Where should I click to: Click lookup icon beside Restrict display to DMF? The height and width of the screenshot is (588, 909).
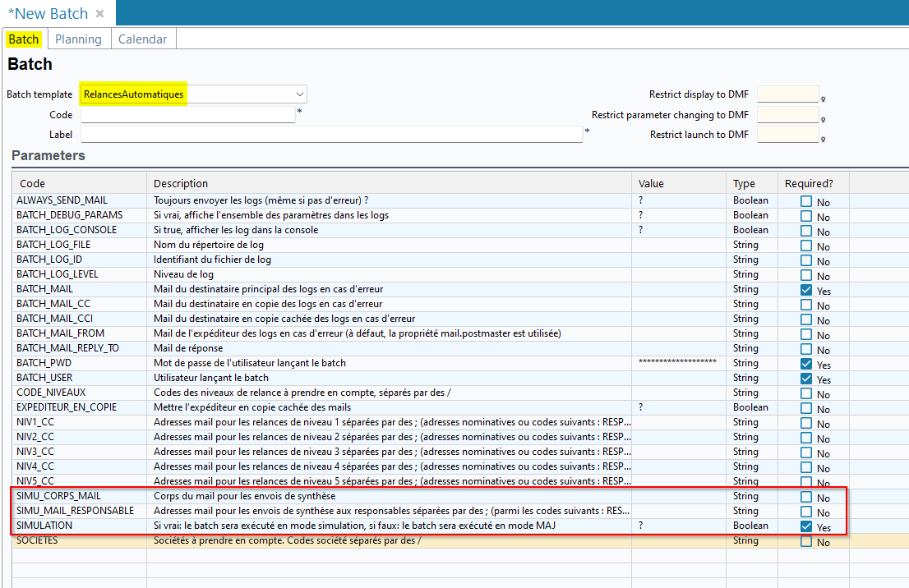(x=823, y=99)
